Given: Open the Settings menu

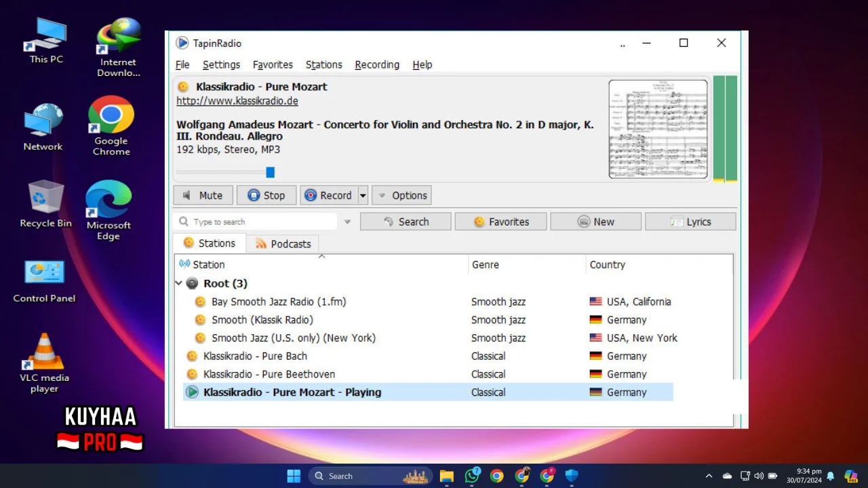Looking at the screenshot, I should pos(221,64).
